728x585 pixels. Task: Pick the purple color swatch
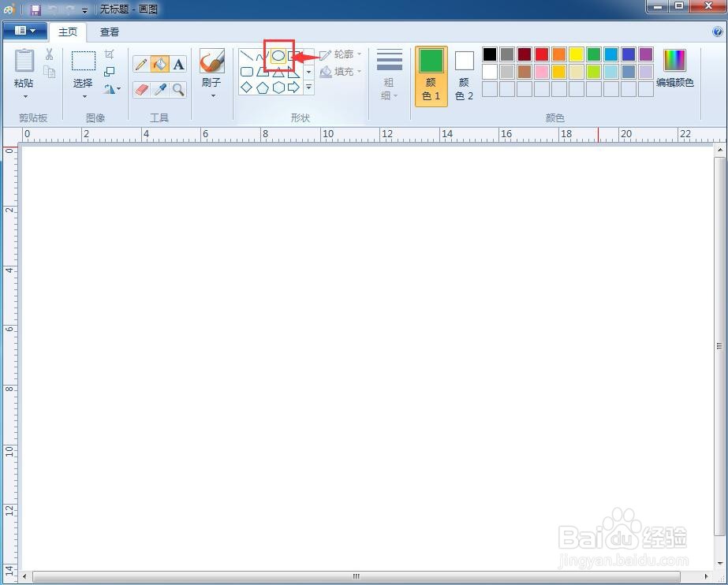click(646, 54)
